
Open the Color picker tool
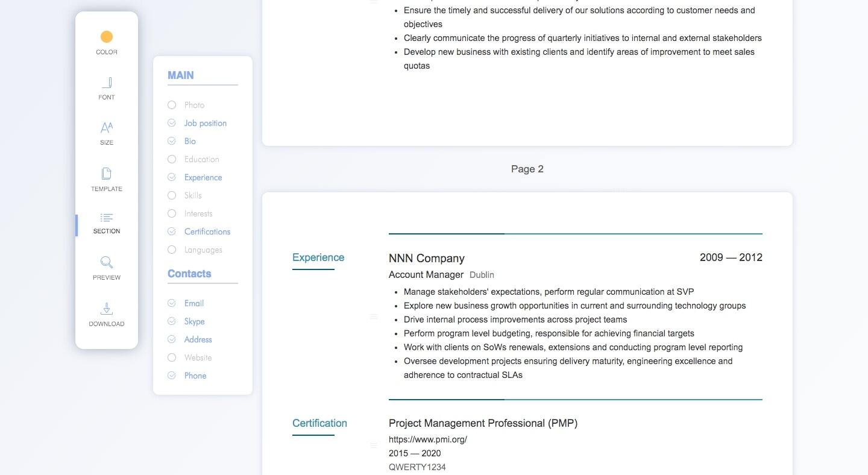(x=107, y=37)
